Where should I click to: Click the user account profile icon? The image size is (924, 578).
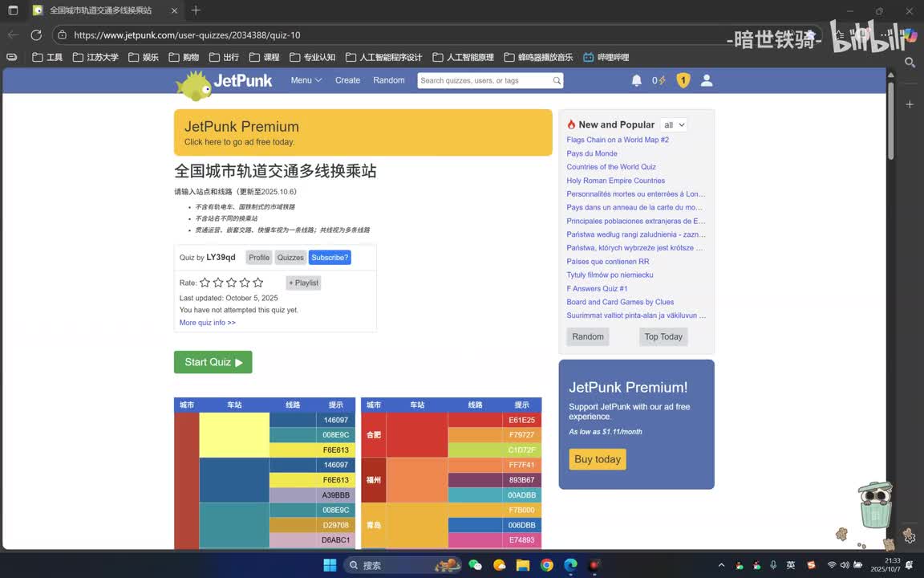[707, 81]
